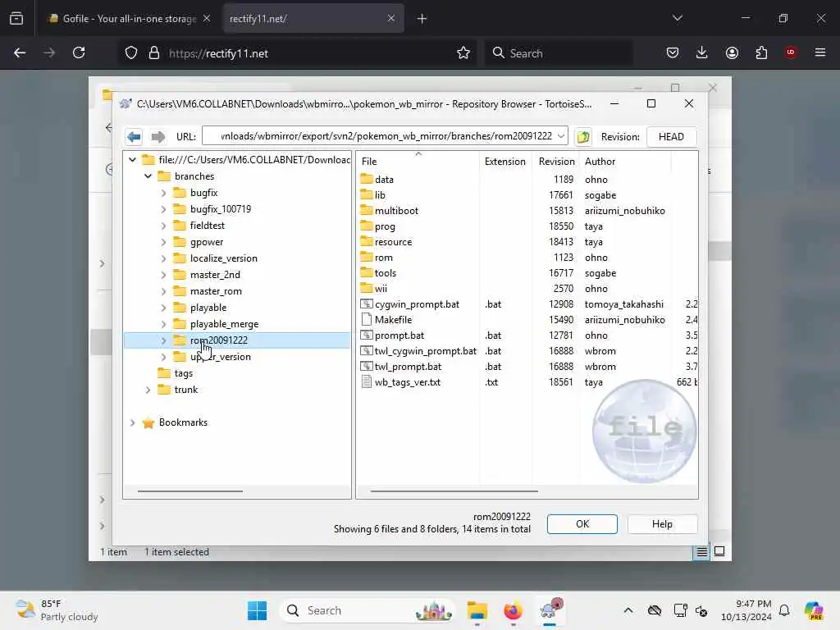Select the wii folder icon

[367, 288]
